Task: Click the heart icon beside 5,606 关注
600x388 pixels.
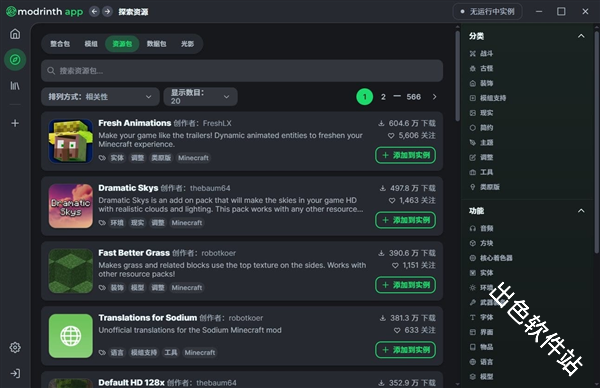Action: pos(391,135)
